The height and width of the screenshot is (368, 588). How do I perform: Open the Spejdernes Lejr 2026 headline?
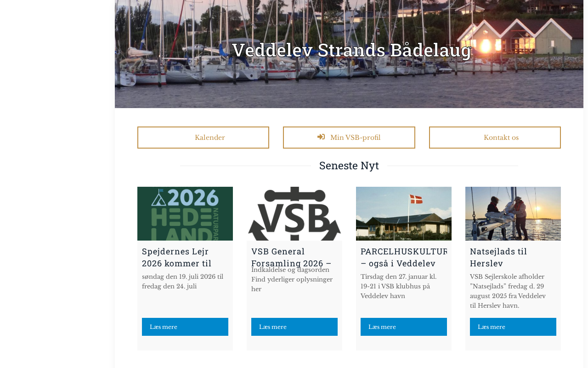(177, 257)
